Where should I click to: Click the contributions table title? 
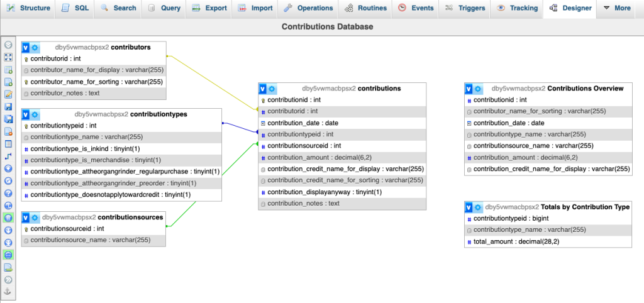[379, 88]
